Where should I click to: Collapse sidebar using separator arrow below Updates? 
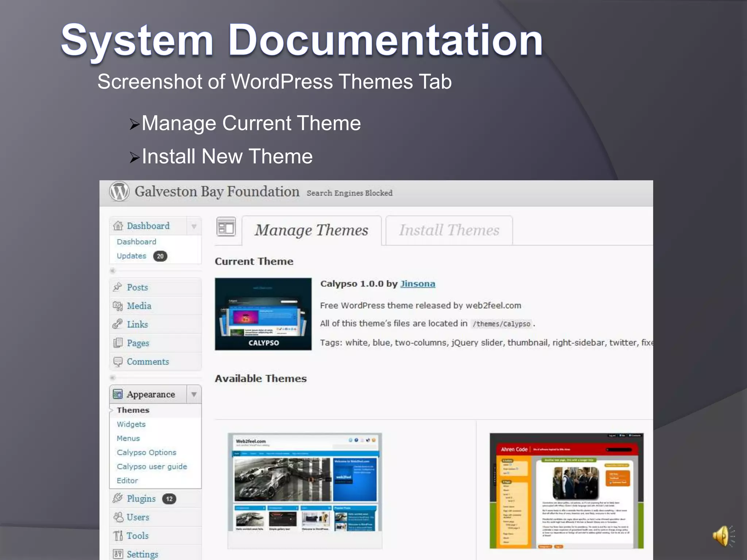coord(113,271)
